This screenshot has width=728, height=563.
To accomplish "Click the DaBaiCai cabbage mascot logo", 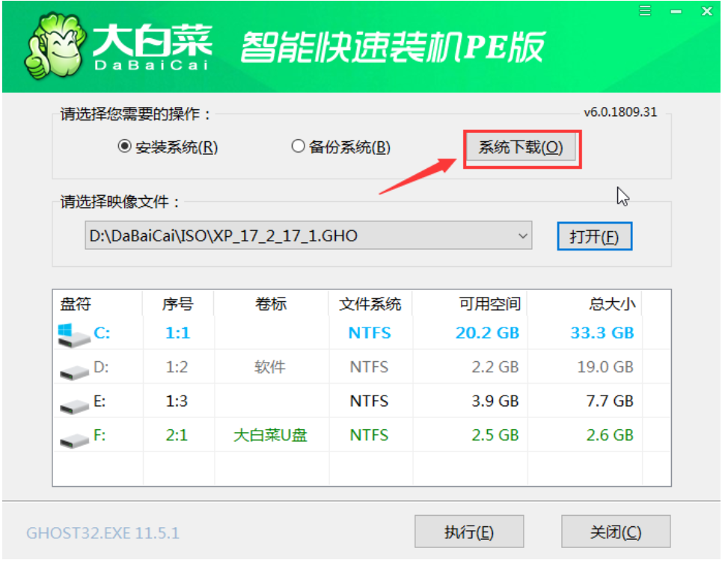I will pos(55,46).
